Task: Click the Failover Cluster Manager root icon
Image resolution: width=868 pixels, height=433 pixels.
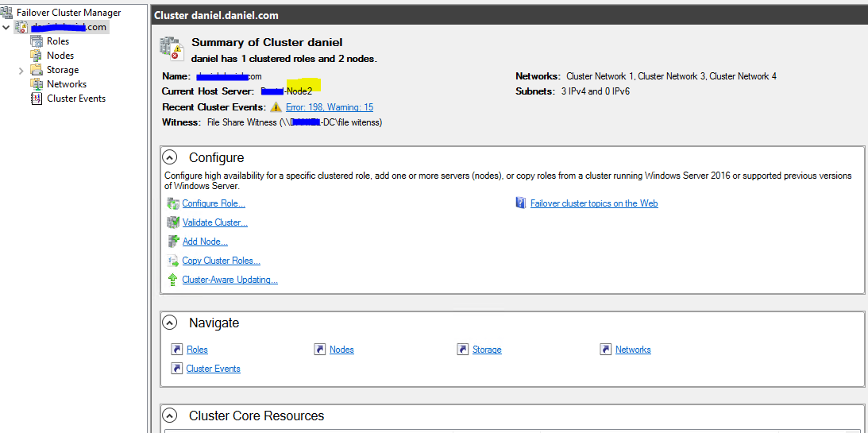Action: click(7, 12)
